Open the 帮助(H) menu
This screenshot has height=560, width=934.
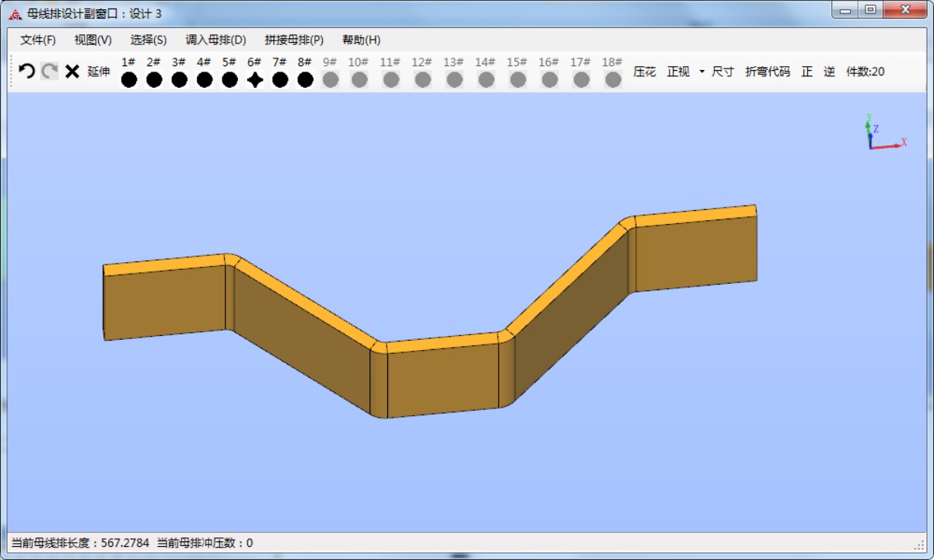click(362, 40)
